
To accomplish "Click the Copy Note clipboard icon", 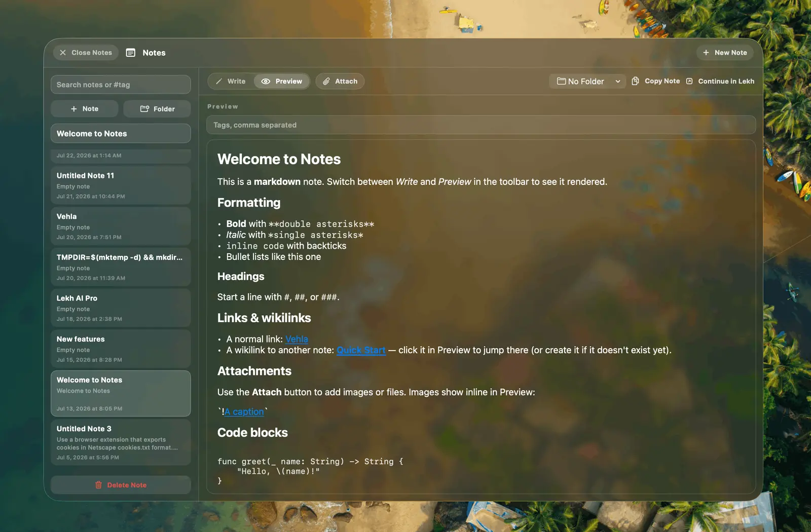I will coord(635,81).
